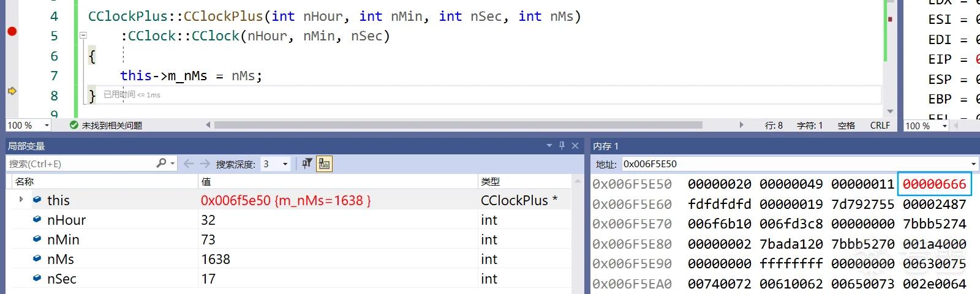The height and width of the screenshot is (294, 980).
Task: Click the editor horizontal scrollbar left arrow
Action: click(208, 125)
